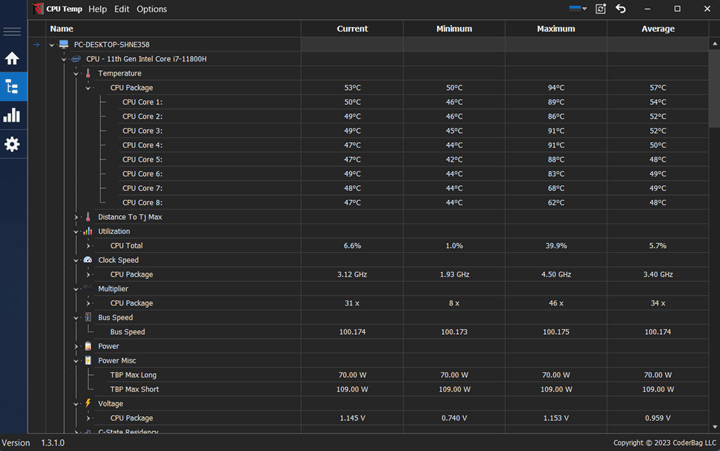The image size is (720, 451).
Task: Open the Help menu
Action: [x=97, y=9]
